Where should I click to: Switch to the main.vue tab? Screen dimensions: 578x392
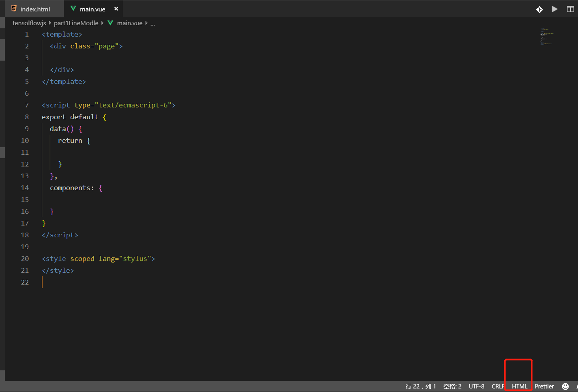click(x=93, y=9)
